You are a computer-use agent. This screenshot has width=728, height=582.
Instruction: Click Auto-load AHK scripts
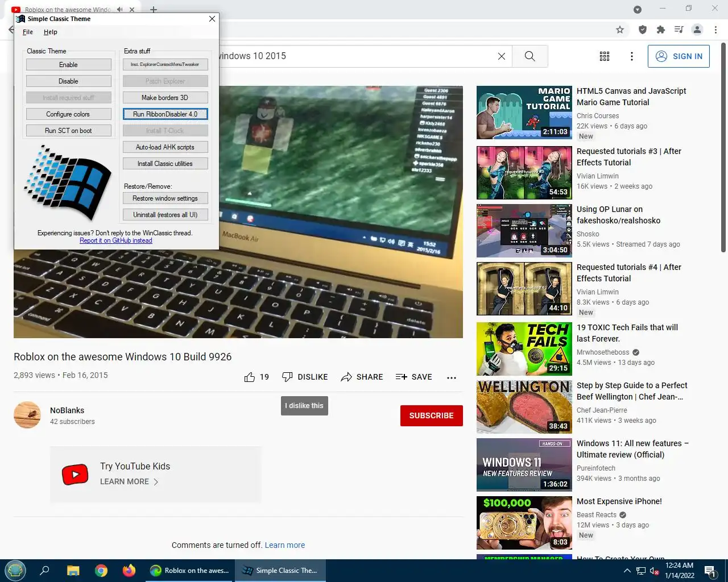pos(165,147)
